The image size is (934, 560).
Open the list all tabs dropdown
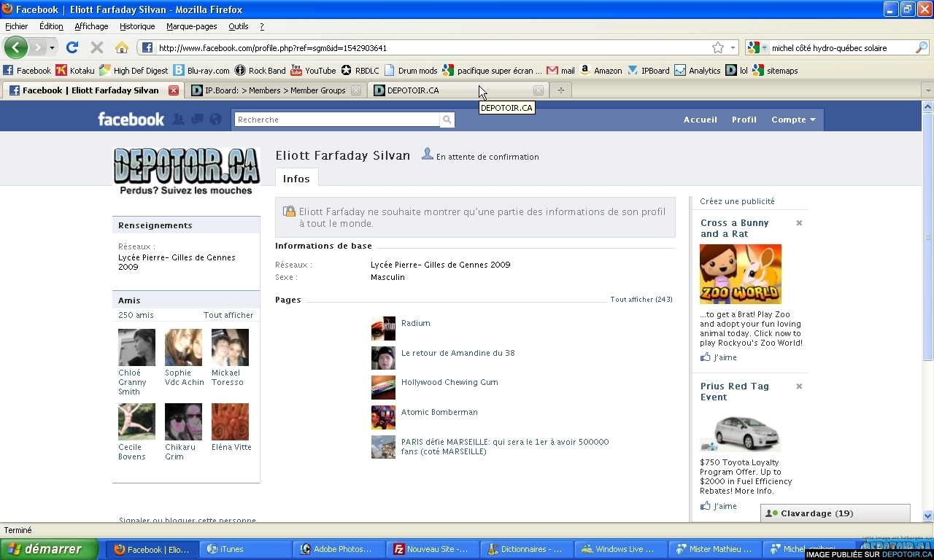click(927, 90)
